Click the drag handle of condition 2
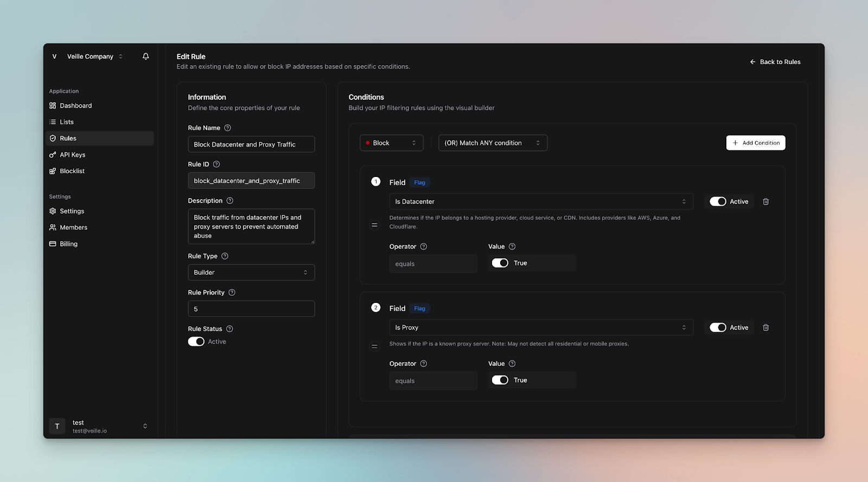This screenshot has width=868, height=482. tap(375, 346)
